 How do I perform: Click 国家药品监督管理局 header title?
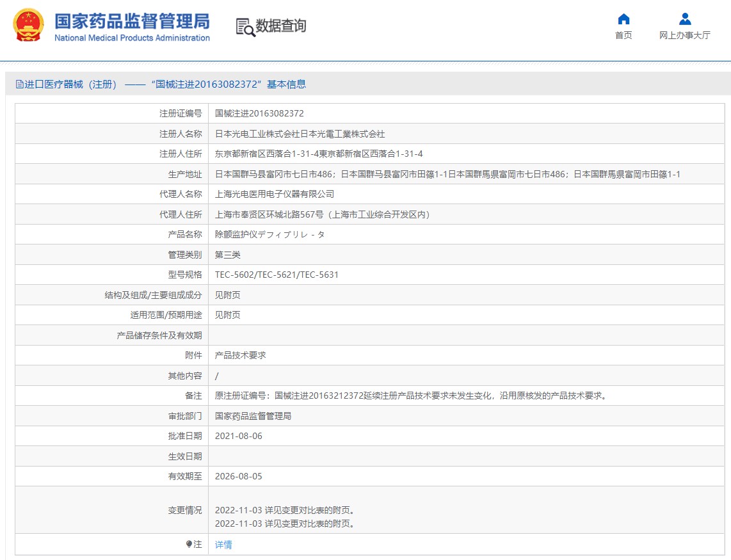[132, 22]
